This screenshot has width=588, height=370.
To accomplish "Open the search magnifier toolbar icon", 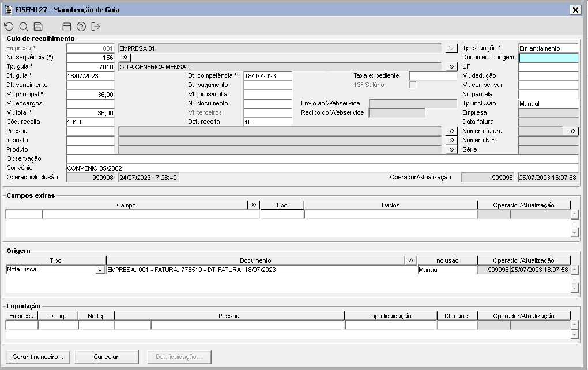I will click(24, 27).
